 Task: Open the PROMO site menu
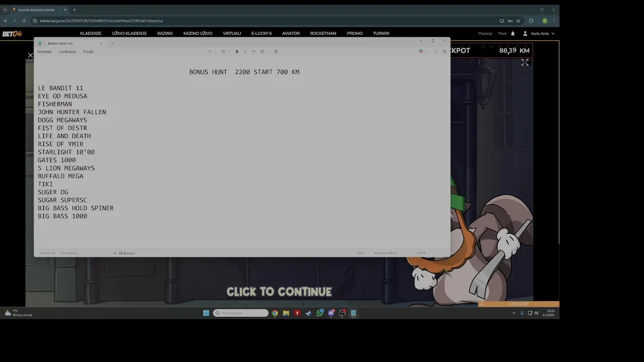click(x=355, y=34)
